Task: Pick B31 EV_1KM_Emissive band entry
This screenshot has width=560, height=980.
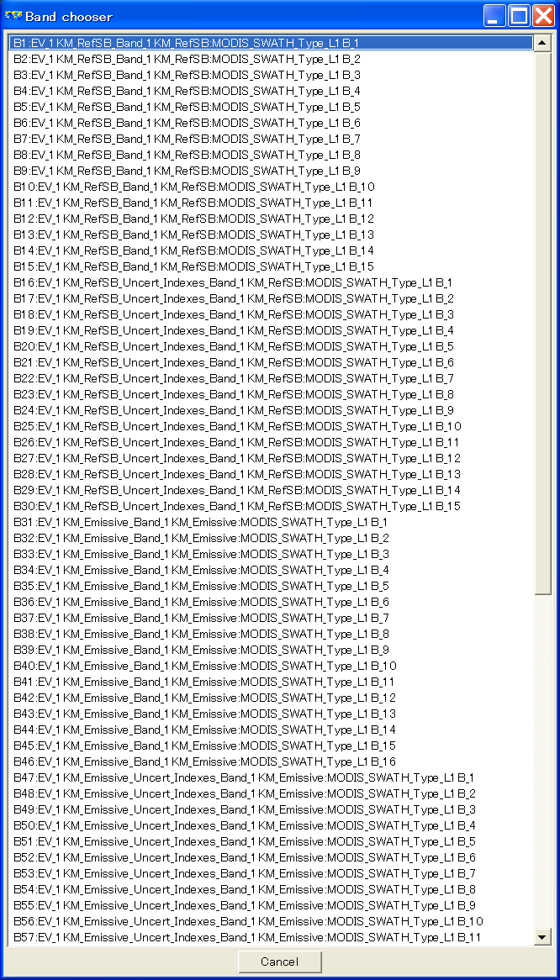Action: point(272,522)
